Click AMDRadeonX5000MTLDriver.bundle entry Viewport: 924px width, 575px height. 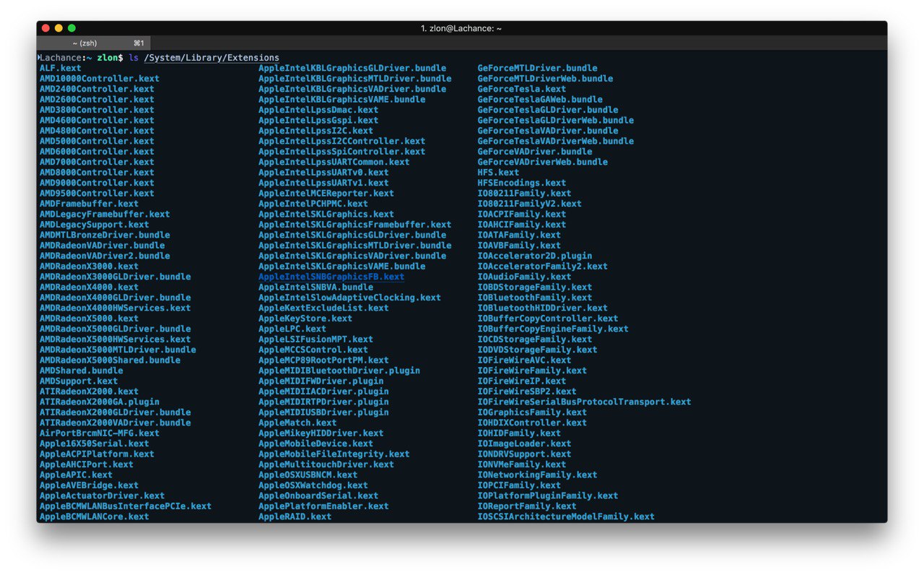118,350
